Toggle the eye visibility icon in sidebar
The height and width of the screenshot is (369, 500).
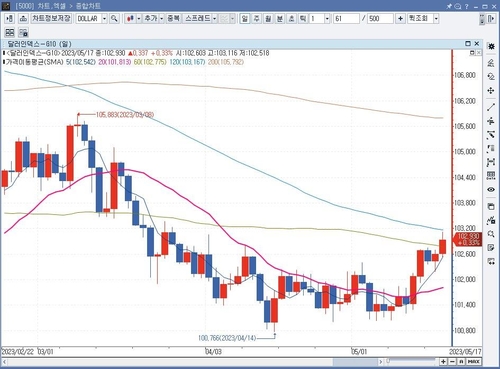click(x=491, y=189)
